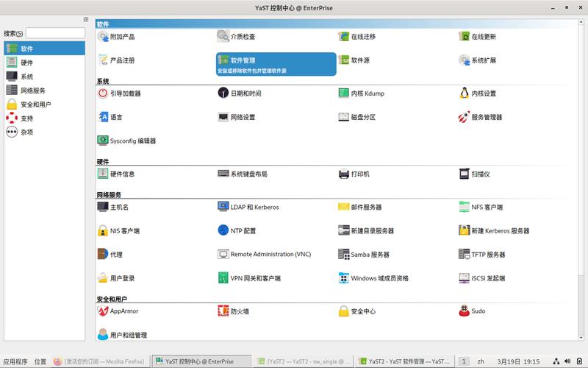Switch to YaST 软件管理 taskbar window
This screenshot has width=588, height=368.
tap(404, 361)
